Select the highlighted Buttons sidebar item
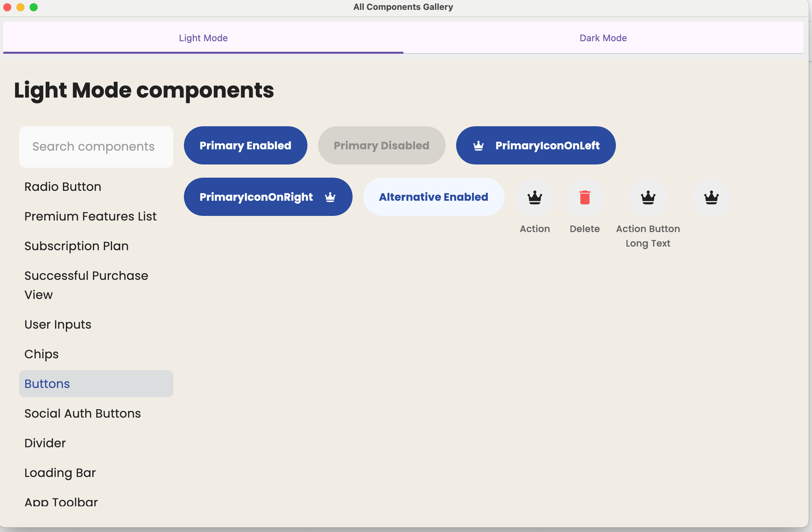This screenshot has height=532, width=812. pos(96,384)
